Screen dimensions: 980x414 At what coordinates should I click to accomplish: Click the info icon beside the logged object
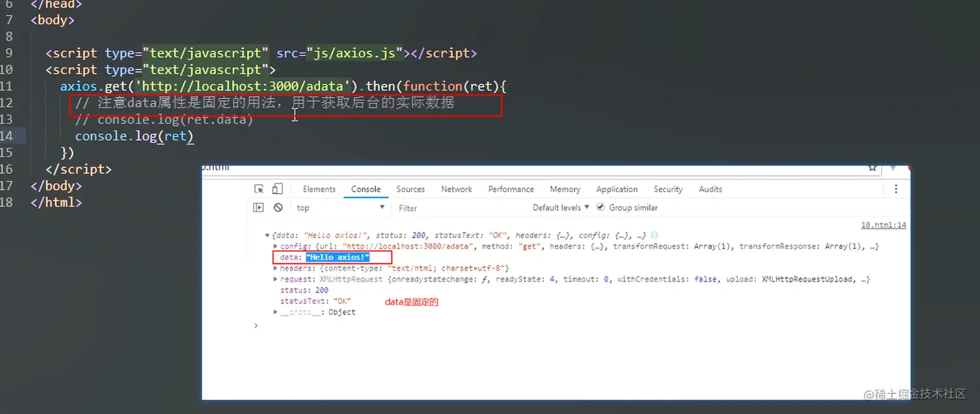click(x=654, y=235)
